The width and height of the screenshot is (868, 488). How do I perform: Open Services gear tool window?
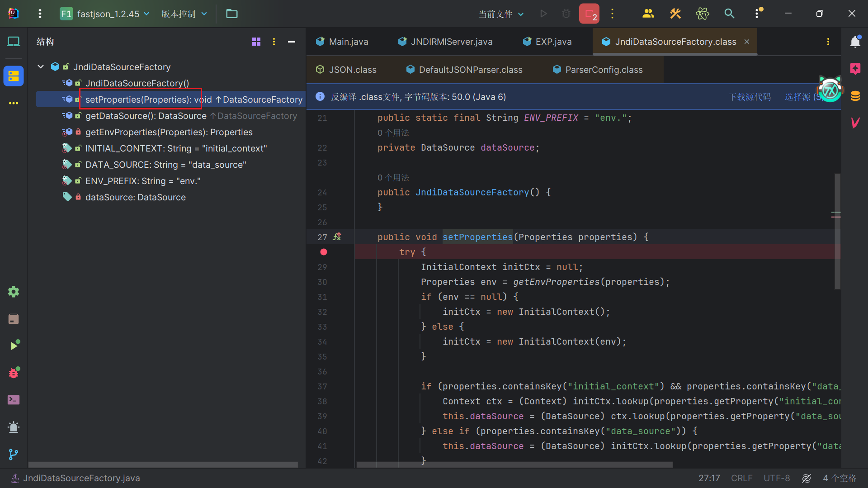[x=14, y=292]
